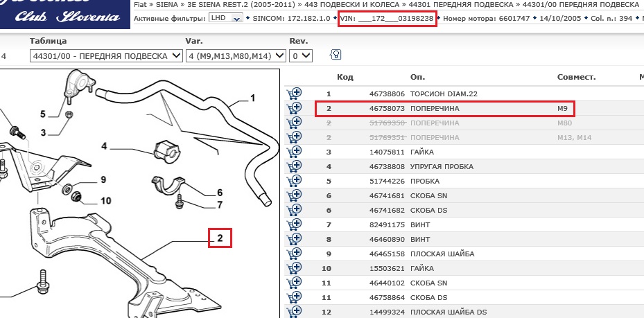644x318 pixels.
Task: Add part 14075811 ГАЙКА to cart
Action: pos(293,152)
